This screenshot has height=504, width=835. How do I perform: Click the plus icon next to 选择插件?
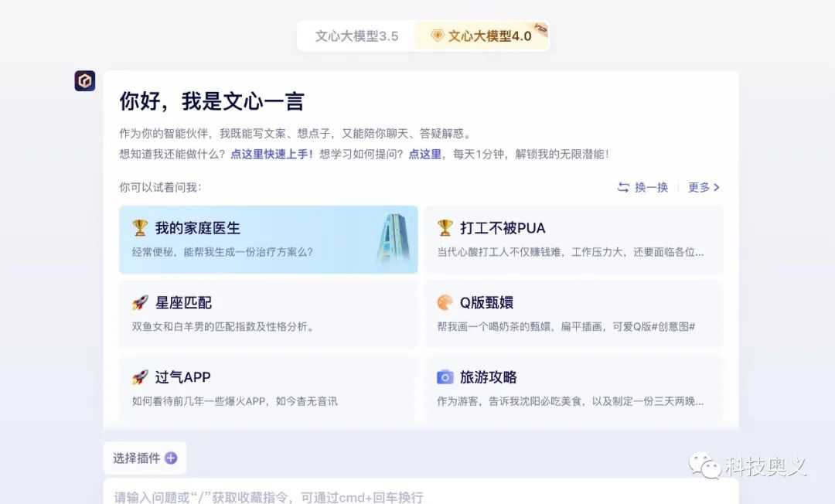[x=171, y=458]
